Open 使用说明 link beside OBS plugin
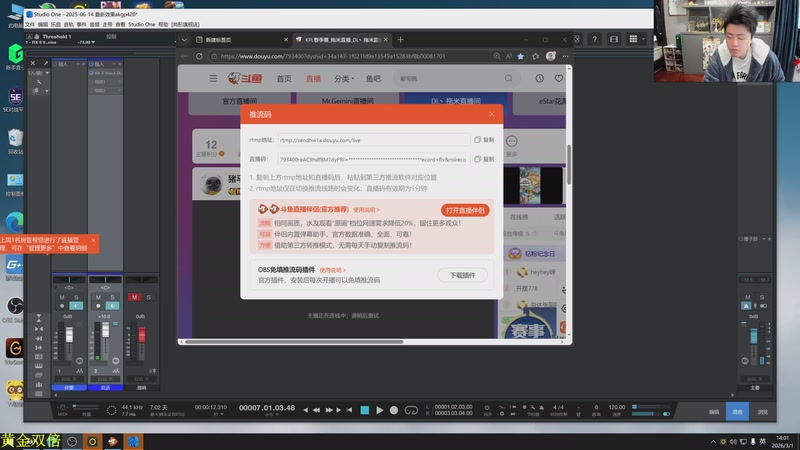 [x=332, y=270]
